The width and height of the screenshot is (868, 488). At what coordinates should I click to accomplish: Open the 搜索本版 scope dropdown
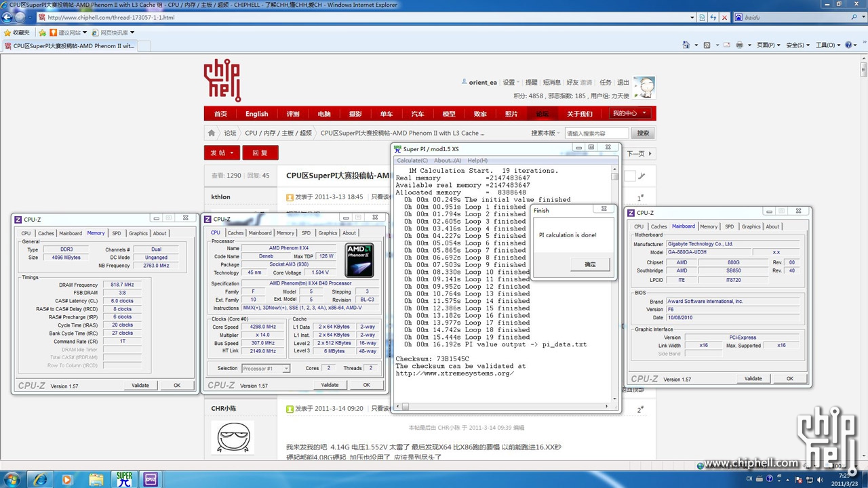tap(545, 133)
